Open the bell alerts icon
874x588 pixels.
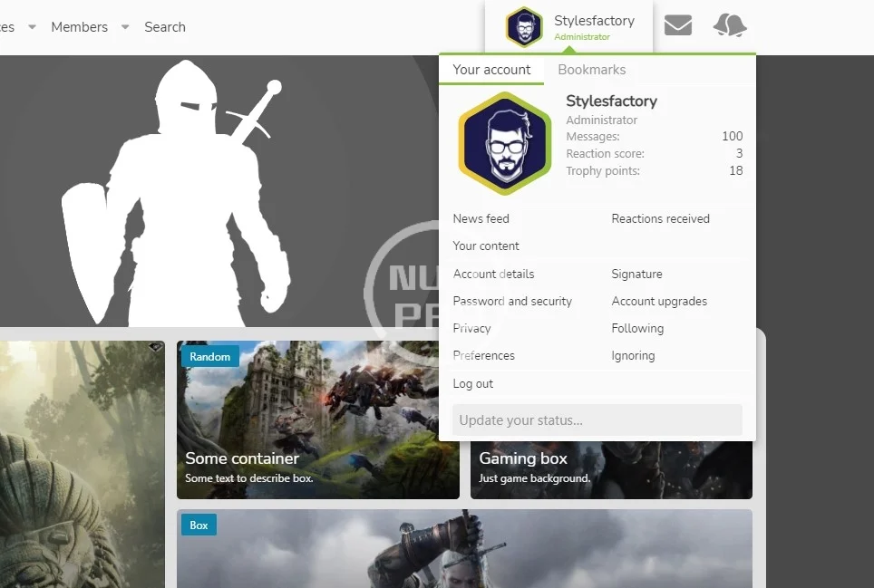730,25
